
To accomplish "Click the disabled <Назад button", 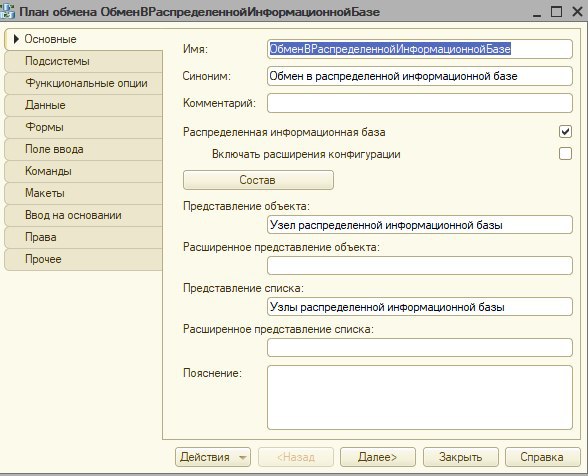I will tap(296, 457).
